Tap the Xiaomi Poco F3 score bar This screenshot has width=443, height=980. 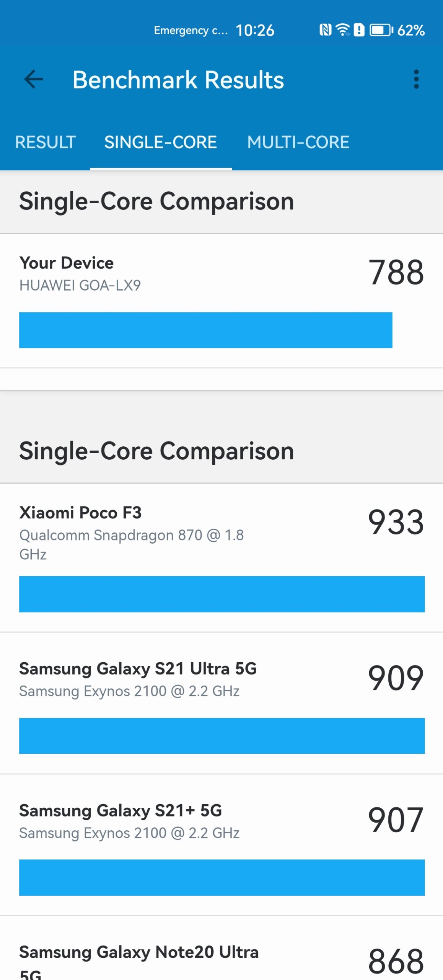[222, 594]
